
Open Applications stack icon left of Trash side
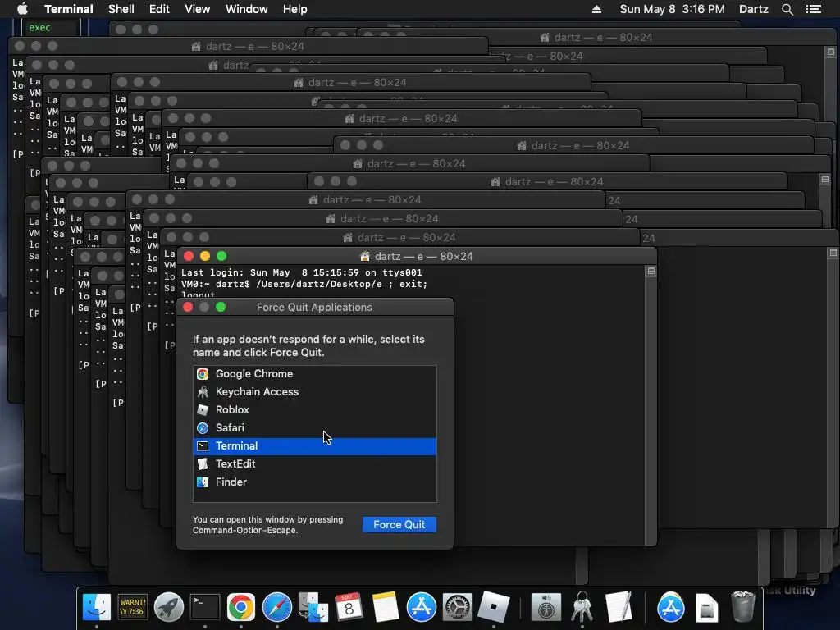pos(671,607)
